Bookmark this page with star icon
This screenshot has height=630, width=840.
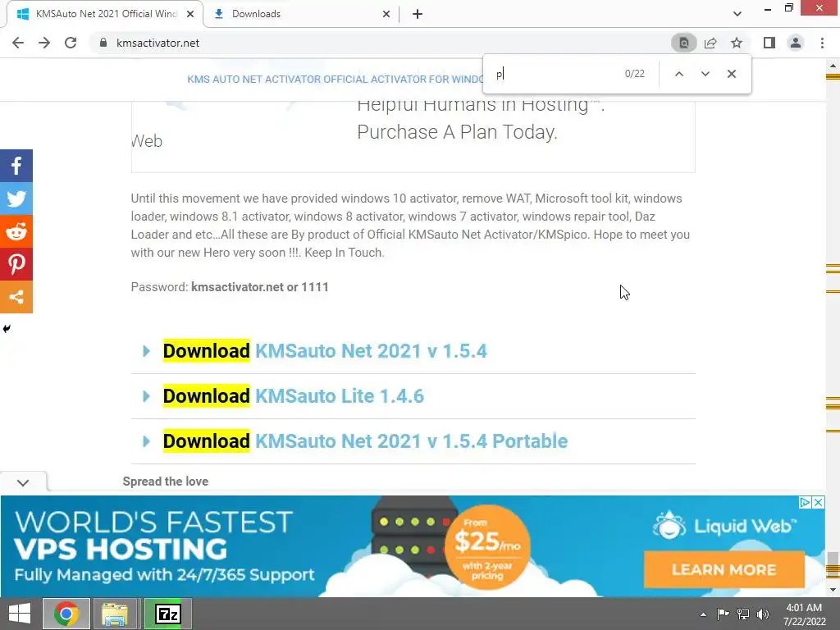(737, 43)
